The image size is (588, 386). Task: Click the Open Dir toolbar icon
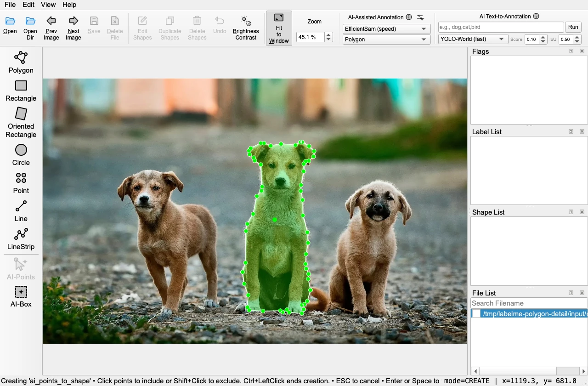point(30,28)
